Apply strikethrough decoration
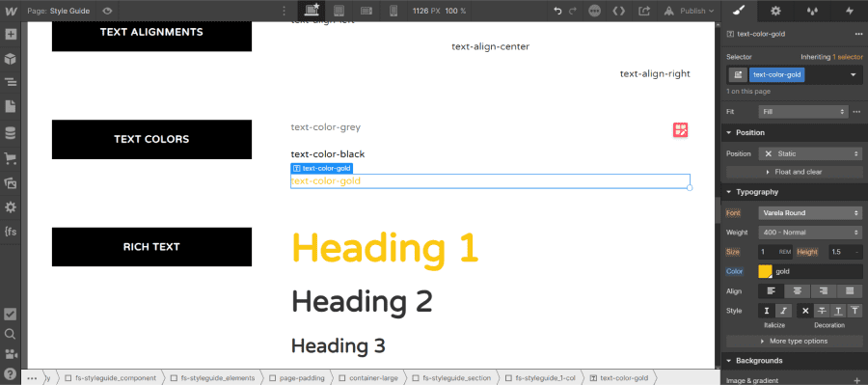 [x=822, y=311]
